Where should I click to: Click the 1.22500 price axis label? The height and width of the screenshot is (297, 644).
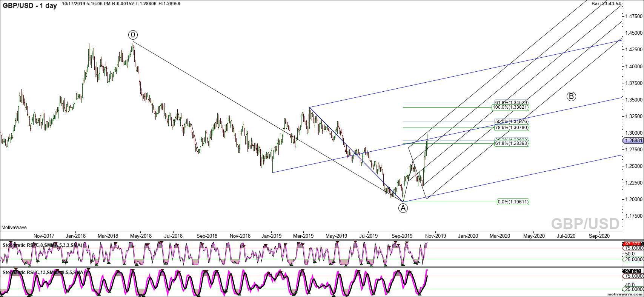[x=633, y=183]
